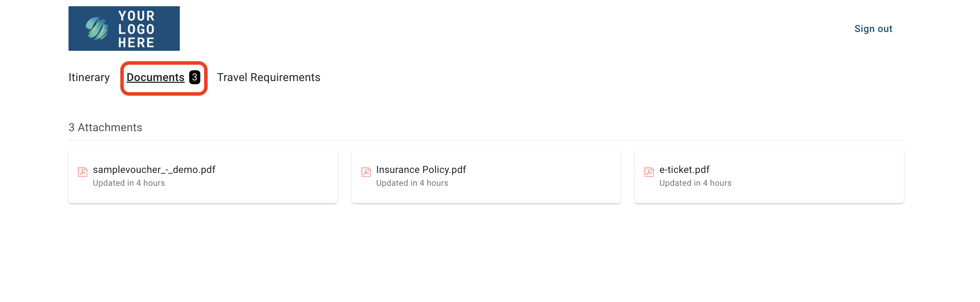This screenshot has width=980, height=302.
Task: Click the PDF icon beside e-ticket.pdf
Action: (649, 172)
